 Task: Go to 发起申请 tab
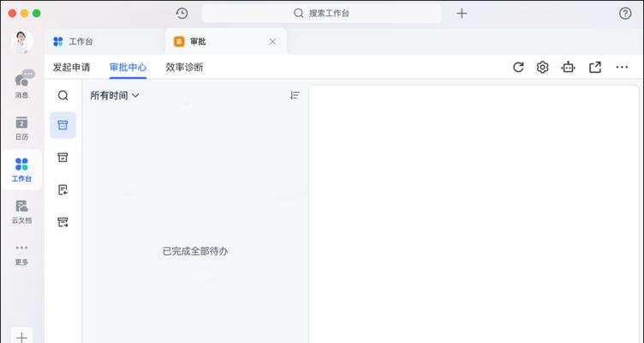(x=71, y=67)
